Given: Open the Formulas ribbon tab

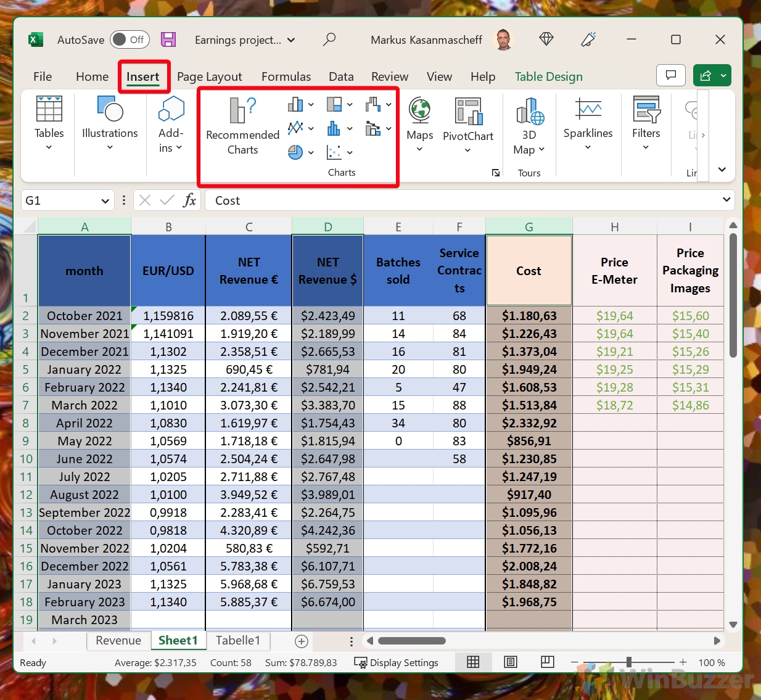Looking at the screenshot, I should pos(286,76).
